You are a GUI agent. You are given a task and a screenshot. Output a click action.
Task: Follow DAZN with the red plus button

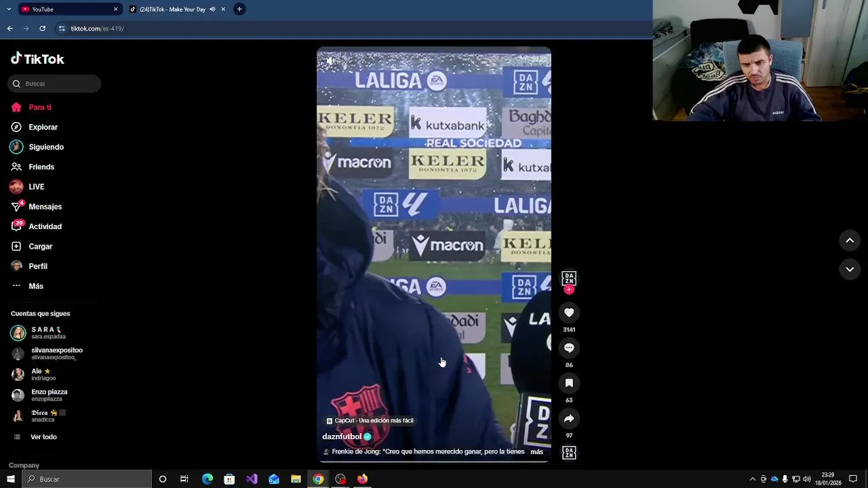pos(569,289)
